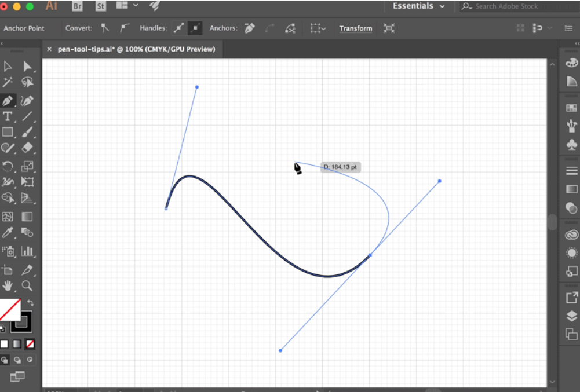Choose the Eyedropper tool
580x392 pixels.
point(8,233)
